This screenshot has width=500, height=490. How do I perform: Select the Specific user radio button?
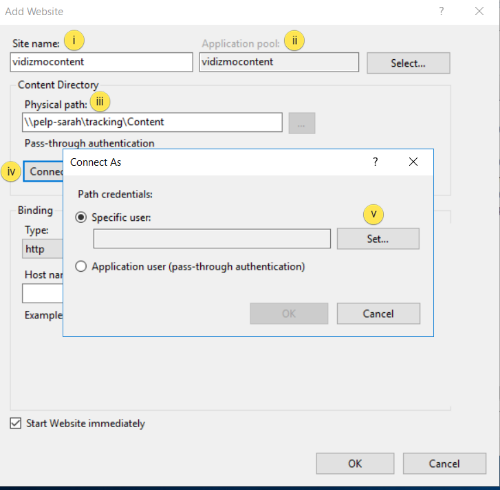(x=81, y=218)
